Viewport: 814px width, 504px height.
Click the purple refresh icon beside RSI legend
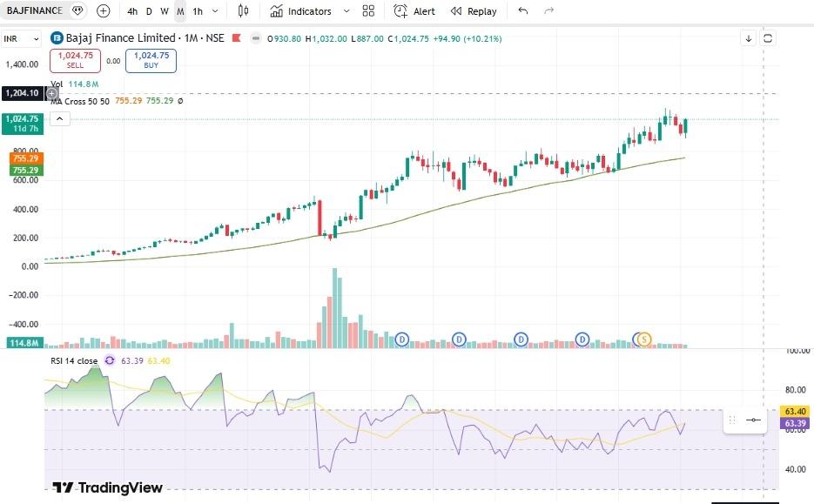(x=110, y=360)
